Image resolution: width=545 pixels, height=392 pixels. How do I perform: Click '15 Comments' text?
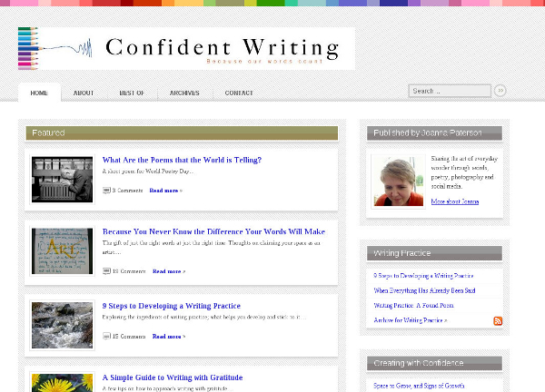[x=129, y=336]
